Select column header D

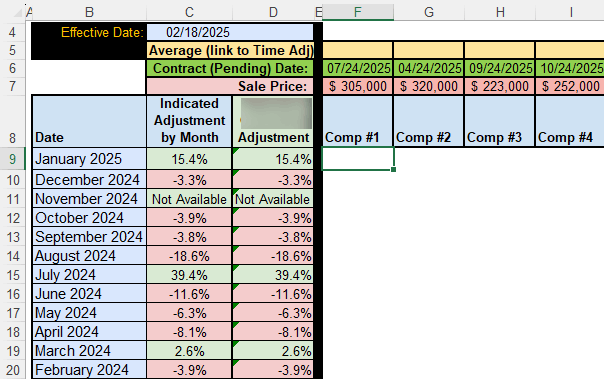pyautogui.click(x=273, y=12)
